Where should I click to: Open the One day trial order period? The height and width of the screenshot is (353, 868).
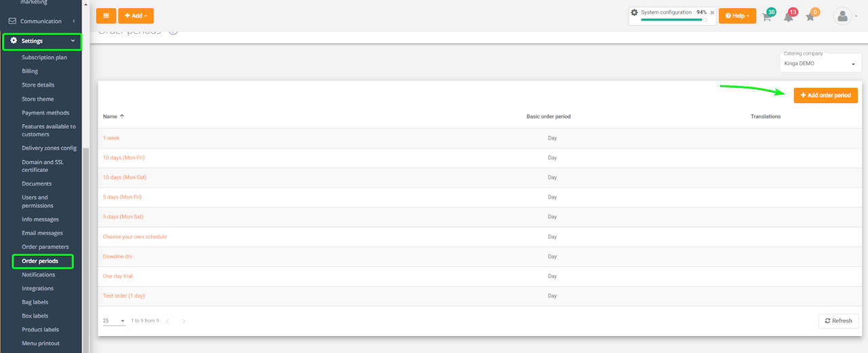[x=118, y=276]
